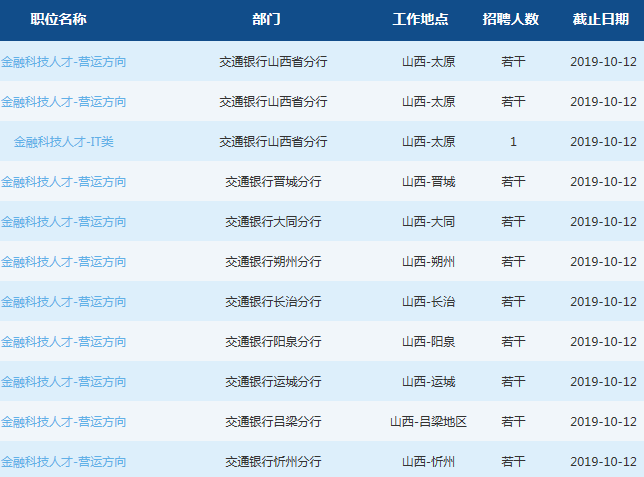The width and height of the screenshot is (644, 477).
Task: Click the 截止日期 column header
Action: tap(601, 20)
